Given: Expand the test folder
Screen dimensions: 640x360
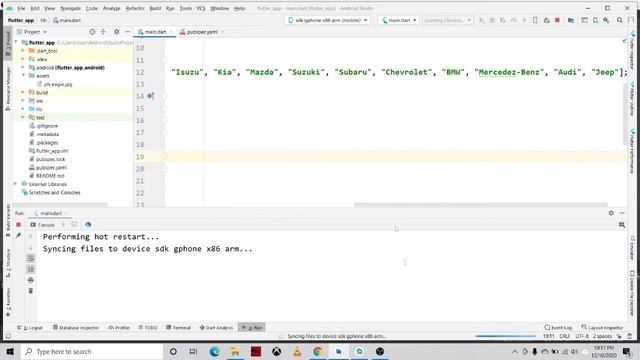Looking at the screenshot, I should 23,117.
